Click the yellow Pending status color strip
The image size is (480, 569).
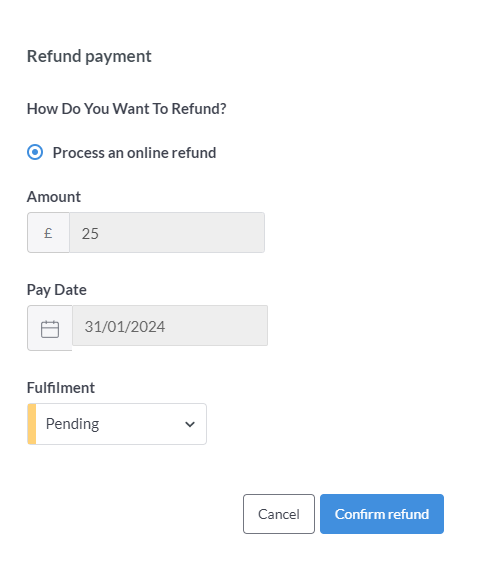point(32,424)
